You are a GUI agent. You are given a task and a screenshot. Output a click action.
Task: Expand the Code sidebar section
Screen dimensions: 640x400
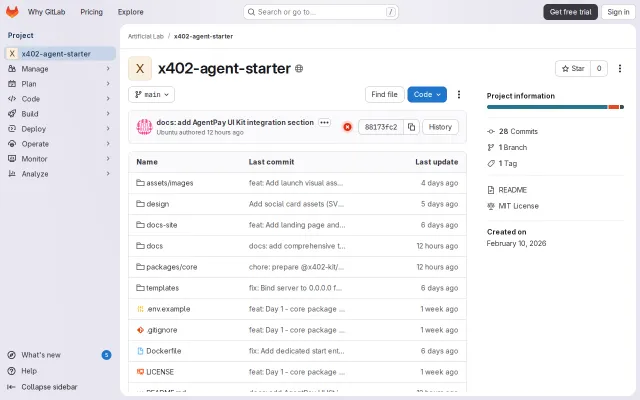point(59,99)
